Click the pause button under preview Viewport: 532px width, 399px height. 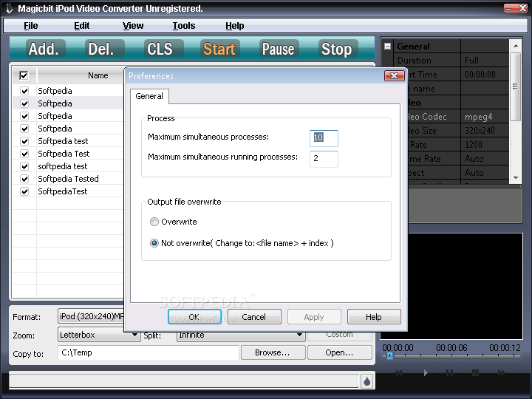[x=449, y=373]
